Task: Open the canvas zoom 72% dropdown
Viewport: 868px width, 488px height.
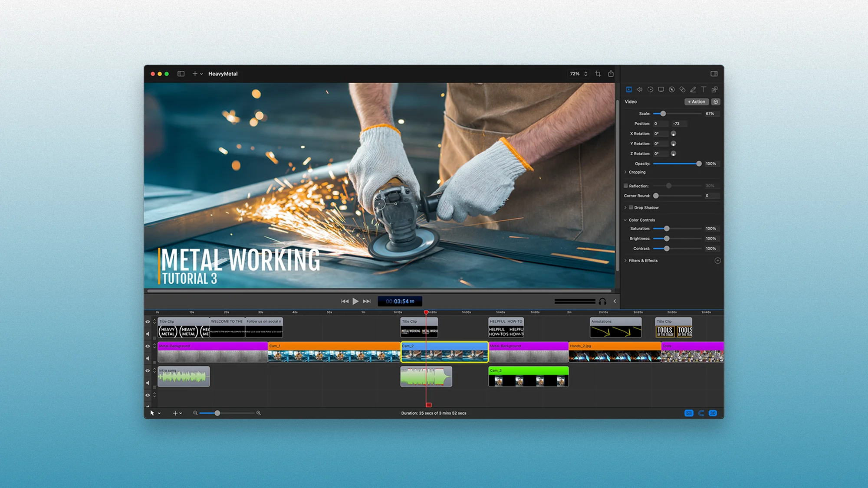Action: click(579, 74)
